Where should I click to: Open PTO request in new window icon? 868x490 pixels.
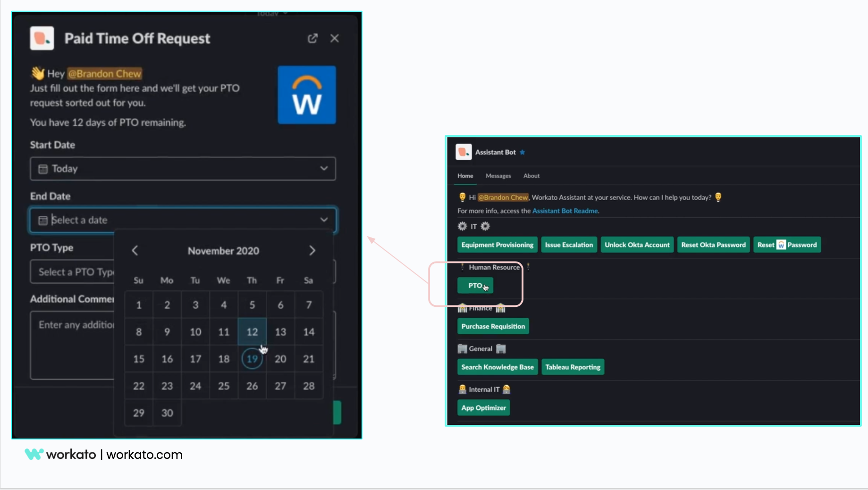coord(312,38)
